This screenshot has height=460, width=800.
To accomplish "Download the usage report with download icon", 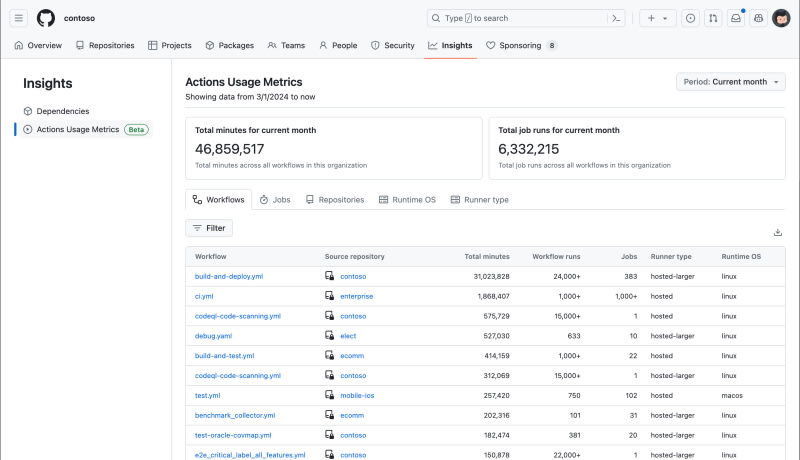I will (x=778, y=232).
